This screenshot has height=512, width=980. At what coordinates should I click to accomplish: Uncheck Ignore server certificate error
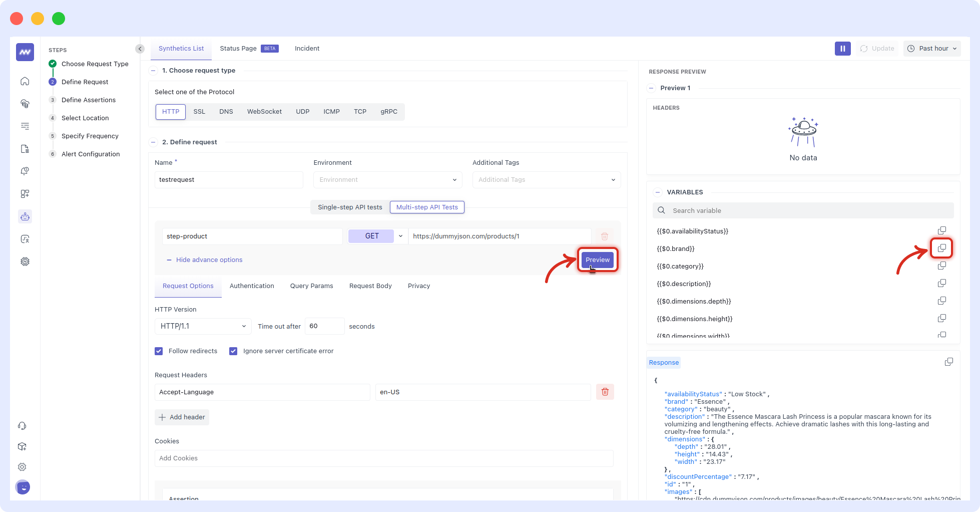click(x=233, y=351)
